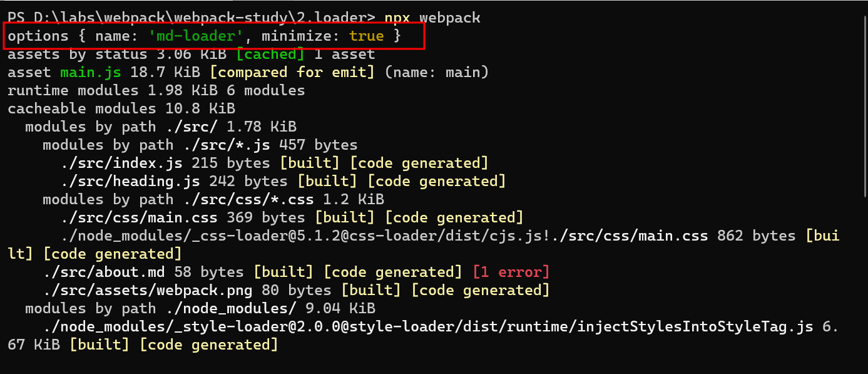Click the 'npx webpack' command text
The height and width of the screenshot is (374, 868).
pos(432,18)
